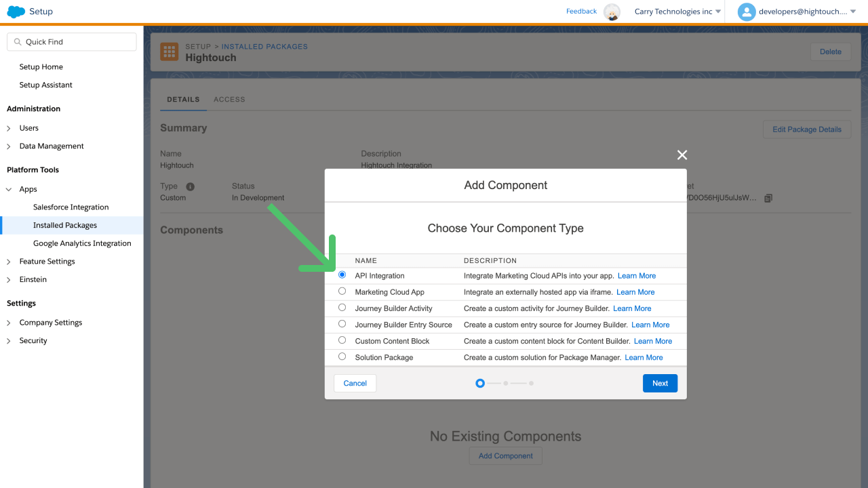Select the Marketing Cloud App radio button
868x488 pixels.
tap(342, 291)
